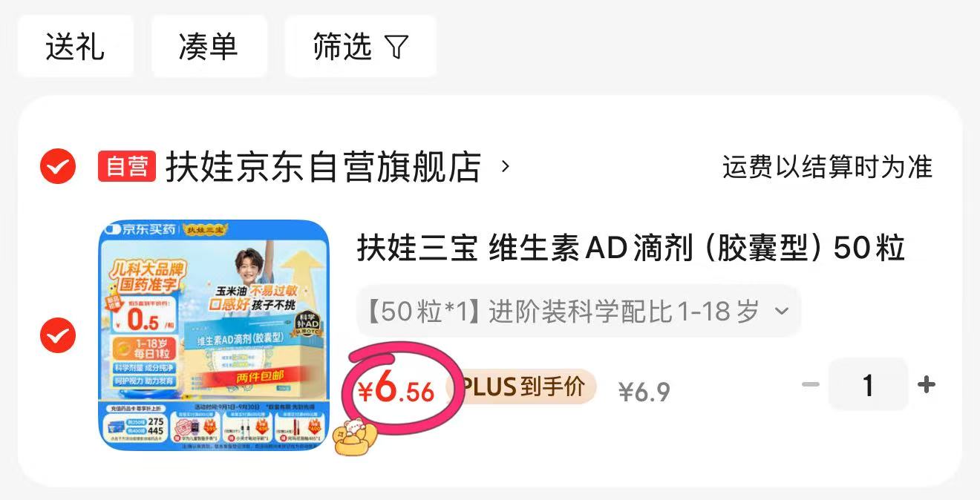This screenshot has height=500, width=980.
Task: Click the 京东买药 logo on product image
Action: [140, 229]
